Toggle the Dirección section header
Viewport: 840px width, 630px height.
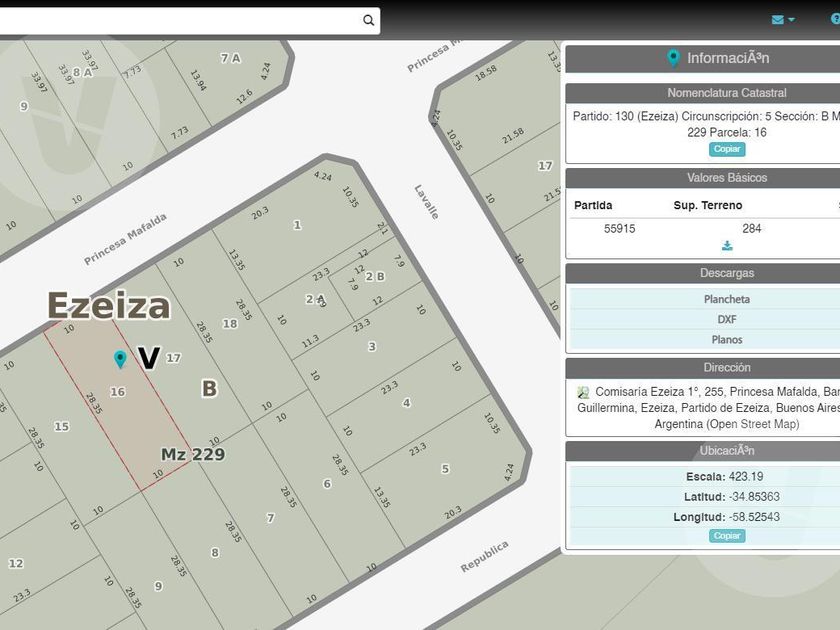(x=727, y=368)
